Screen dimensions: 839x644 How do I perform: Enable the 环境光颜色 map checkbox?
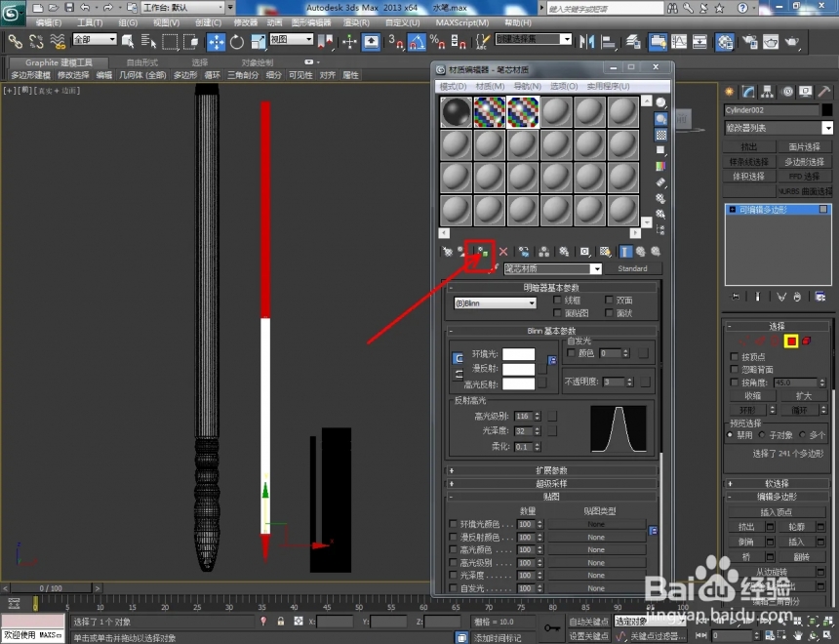[454, 524]
